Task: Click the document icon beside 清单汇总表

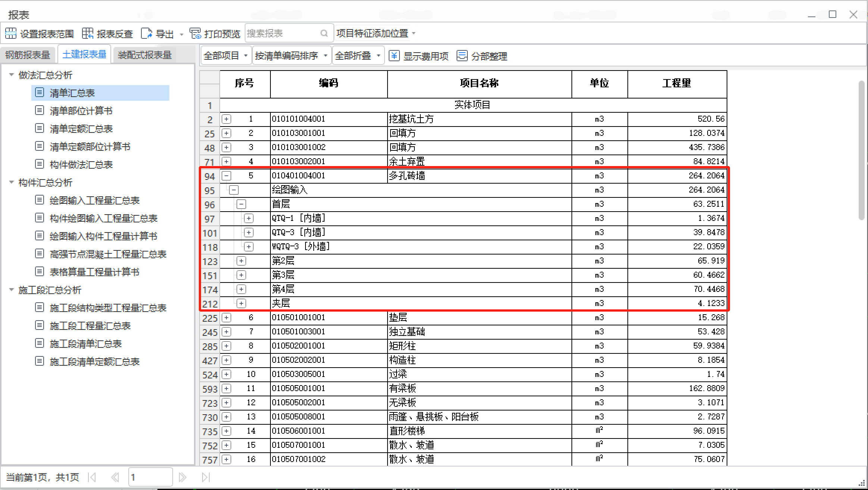Action: tap(40, 93)
